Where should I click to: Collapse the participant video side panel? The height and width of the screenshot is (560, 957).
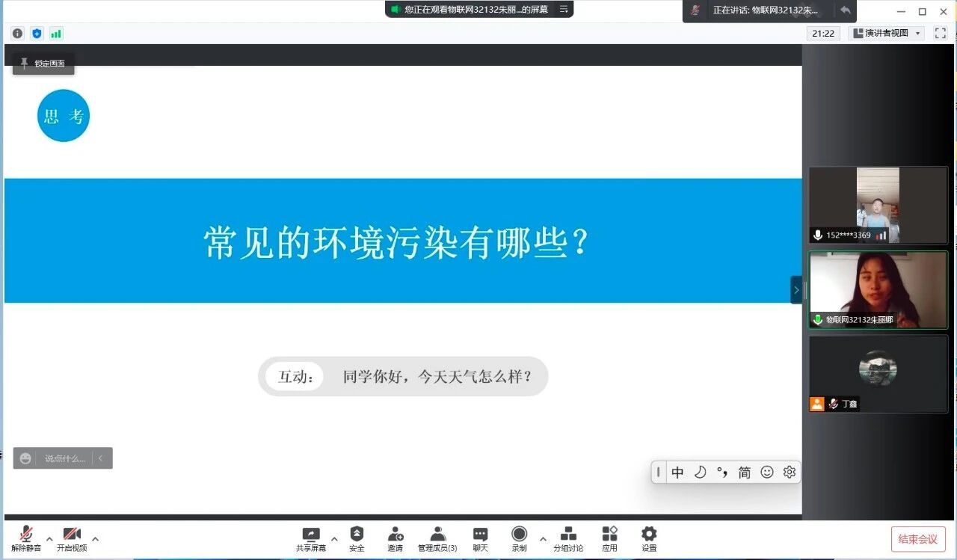click(796, 290)
